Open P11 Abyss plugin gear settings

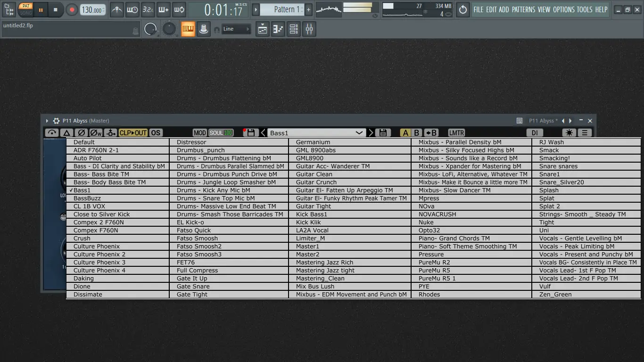[57, 121]
